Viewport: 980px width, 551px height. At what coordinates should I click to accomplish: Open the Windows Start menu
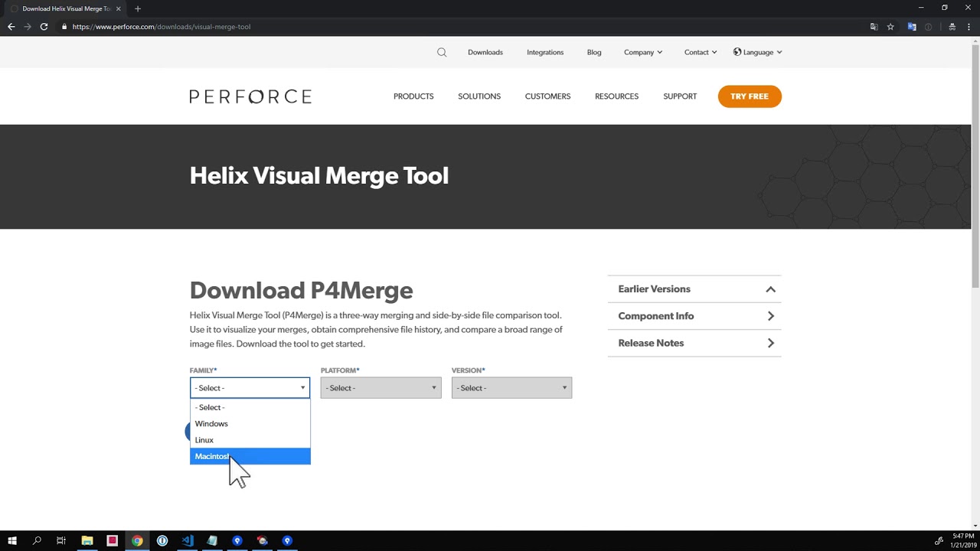(x=12, y=540)
